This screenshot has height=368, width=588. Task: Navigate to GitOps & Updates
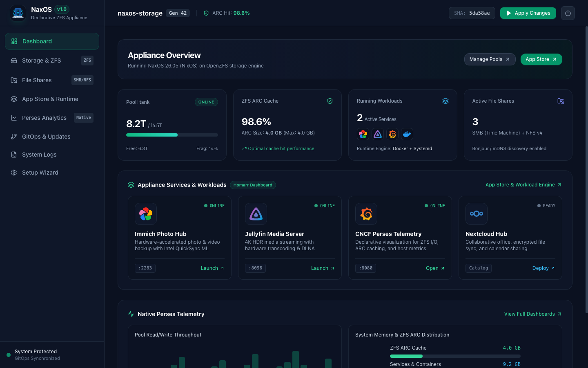click(52, 137)
